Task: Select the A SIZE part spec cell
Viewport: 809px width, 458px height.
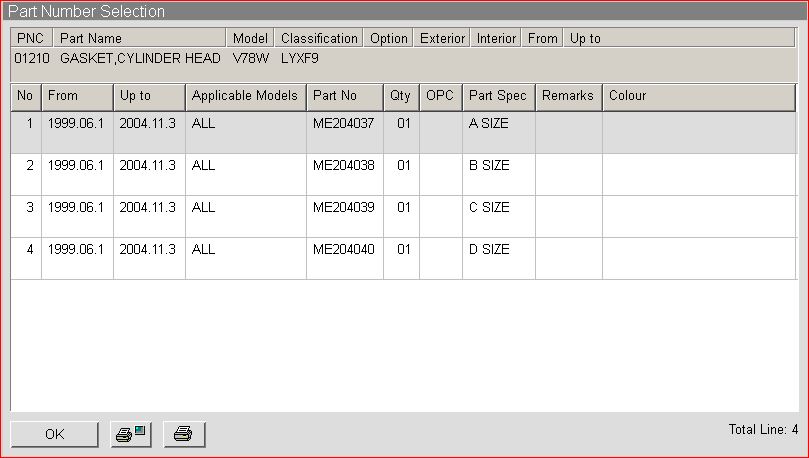Action: tap(489, 124)
